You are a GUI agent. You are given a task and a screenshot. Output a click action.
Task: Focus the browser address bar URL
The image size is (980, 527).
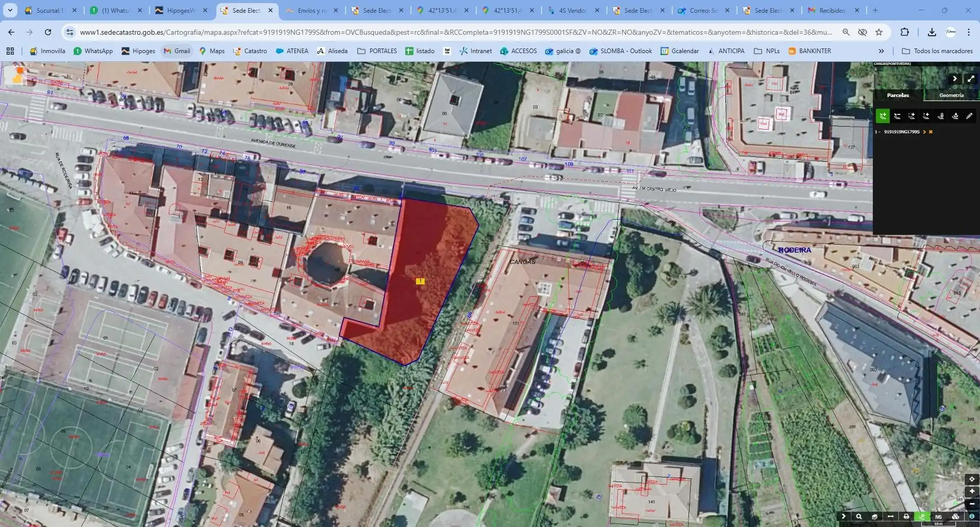[456, 32]
